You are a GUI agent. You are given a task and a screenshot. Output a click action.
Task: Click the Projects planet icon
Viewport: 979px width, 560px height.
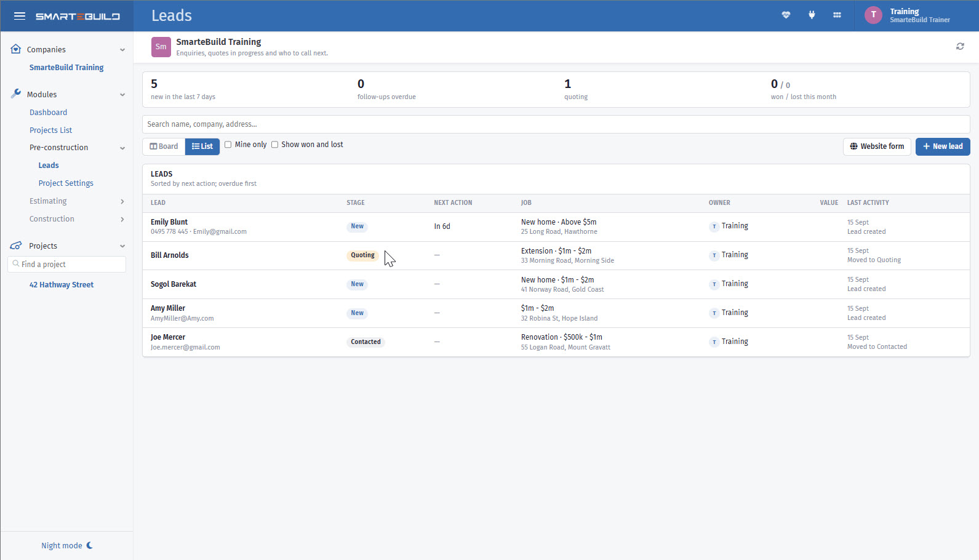click(x=16, y=246)
